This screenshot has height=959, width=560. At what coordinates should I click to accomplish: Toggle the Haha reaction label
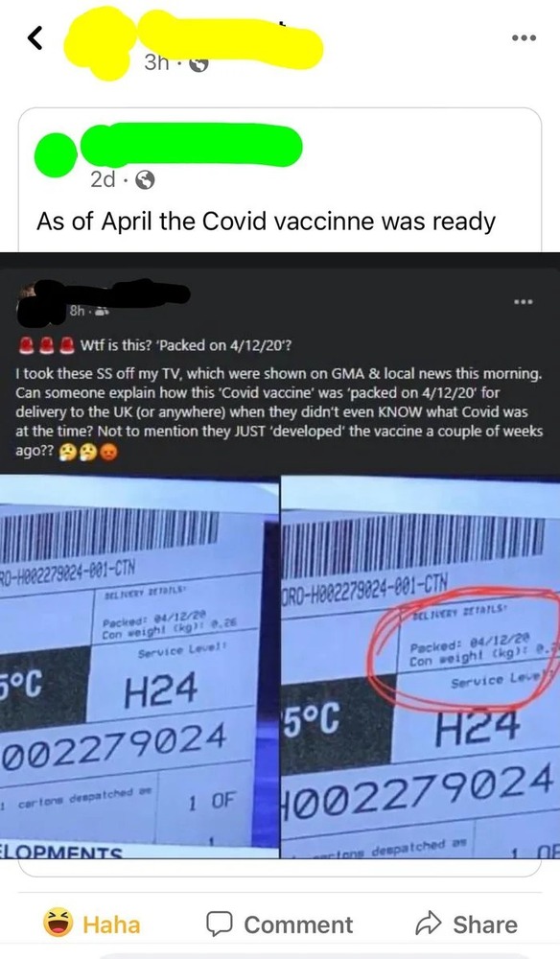[111, 924]
